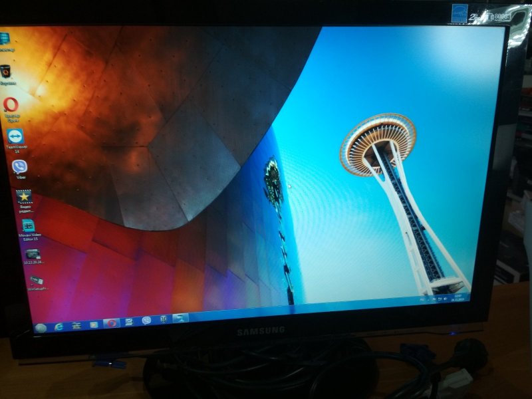This screenshot has height=399, width=532.
Task: Open the Windows Start menu orb
Action: click(41, 327)
